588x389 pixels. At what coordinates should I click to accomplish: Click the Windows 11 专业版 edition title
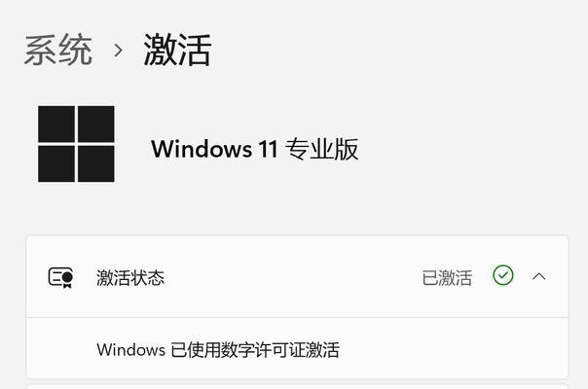point(255,149)
